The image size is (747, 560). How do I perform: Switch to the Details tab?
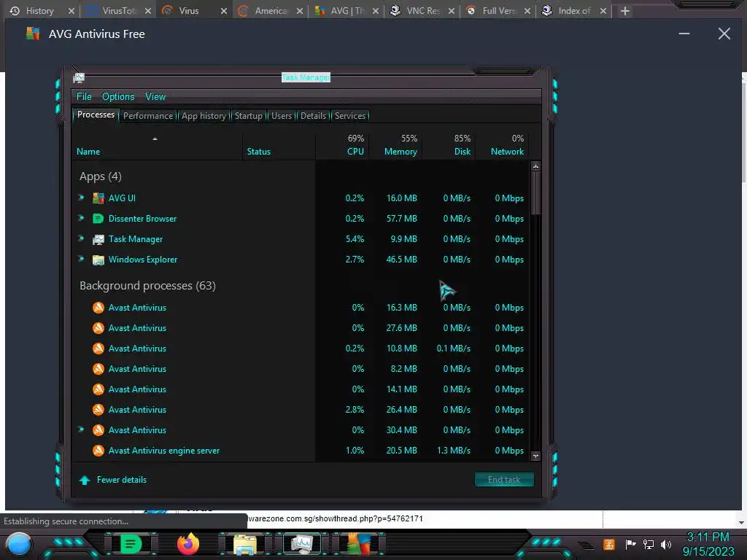coord(313,116)
